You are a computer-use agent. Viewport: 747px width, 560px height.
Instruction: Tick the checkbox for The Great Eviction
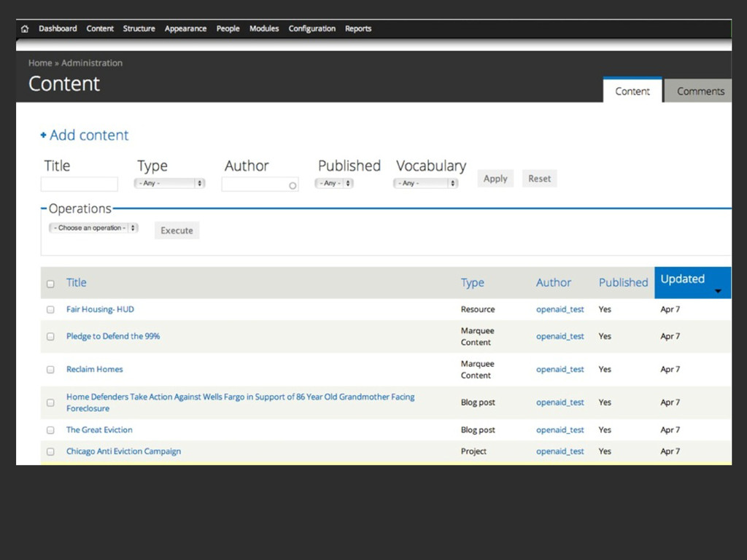pyautogui.click(x=50, y=430)
